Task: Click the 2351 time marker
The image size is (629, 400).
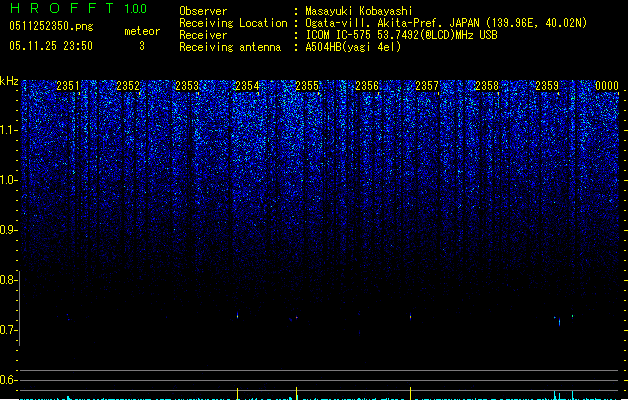Action: (x=68, y=86)
